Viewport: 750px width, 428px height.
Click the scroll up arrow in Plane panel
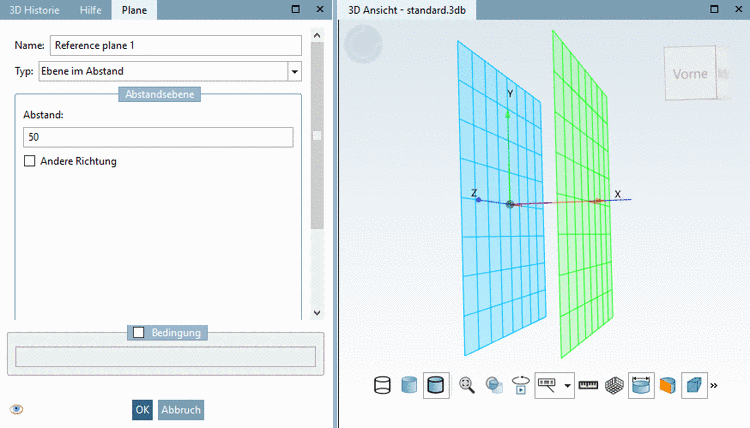point(317,35)
